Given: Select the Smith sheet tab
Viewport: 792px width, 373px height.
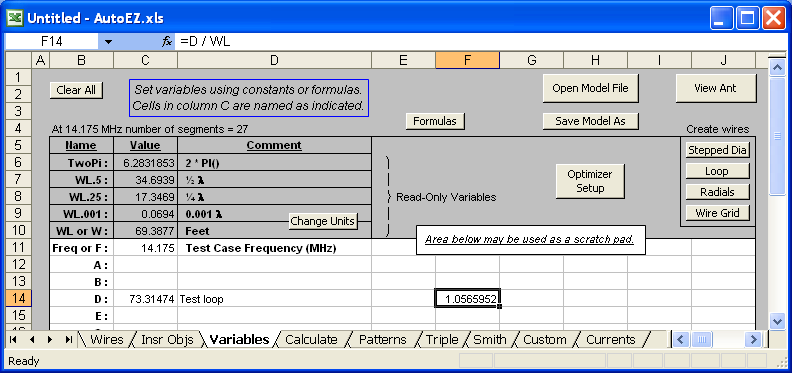Looking at the screenshot, I should pos(489,340).
